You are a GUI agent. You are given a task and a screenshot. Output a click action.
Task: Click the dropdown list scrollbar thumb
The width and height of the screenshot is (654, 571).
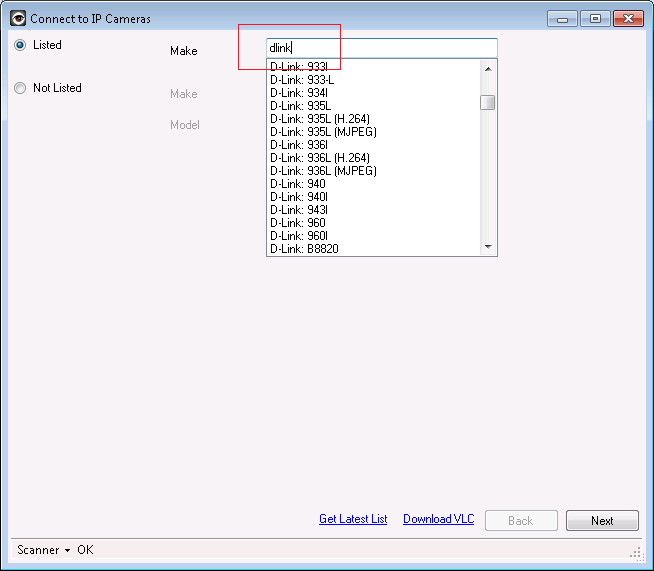[x=488, y=102]
